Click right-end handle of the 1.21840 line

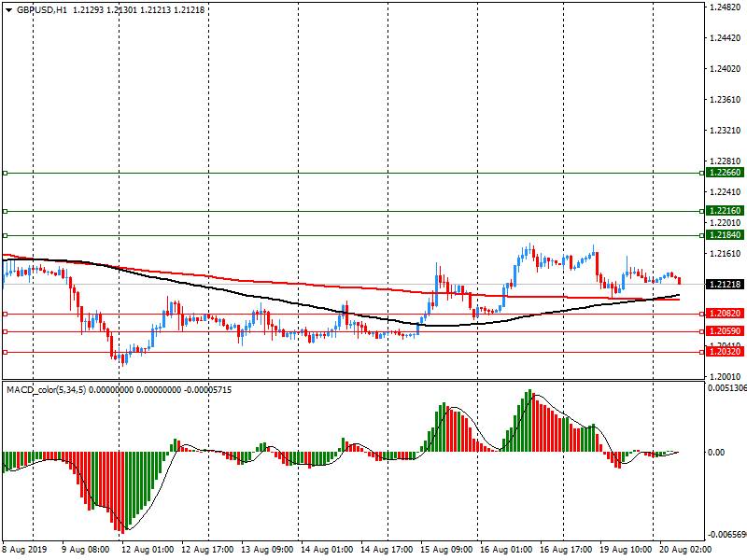point(702,236)
